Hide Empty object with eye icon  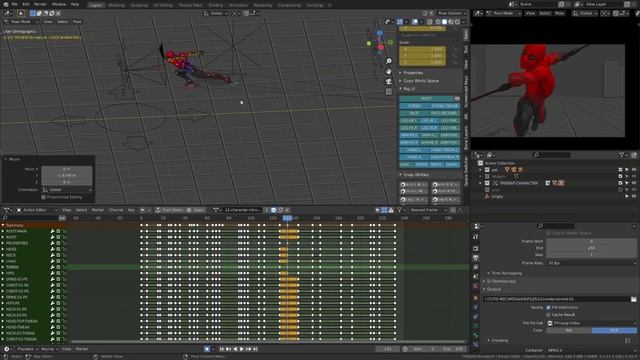[x=634, y=196]
